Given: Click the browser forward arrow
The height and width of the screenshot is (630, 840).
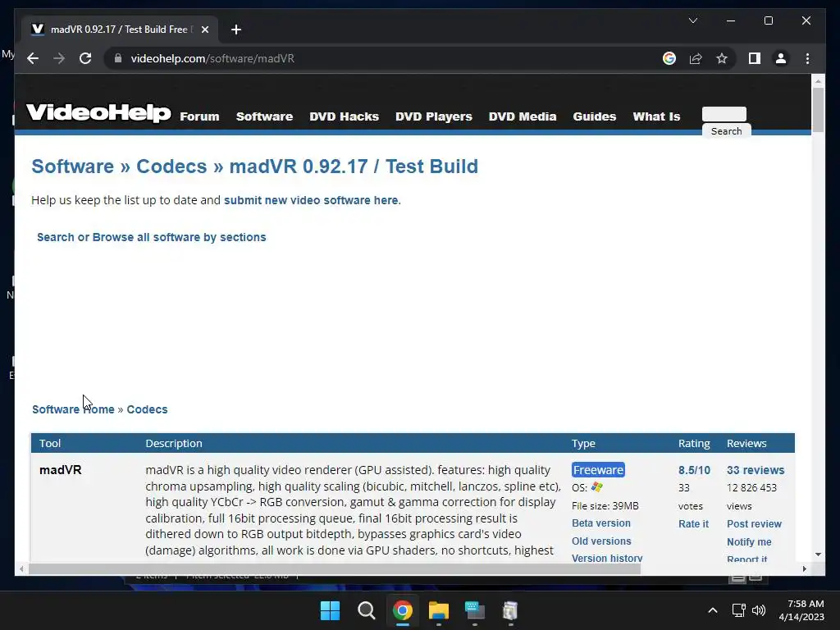Looking at the screenshot, I should tap(59, 58).
